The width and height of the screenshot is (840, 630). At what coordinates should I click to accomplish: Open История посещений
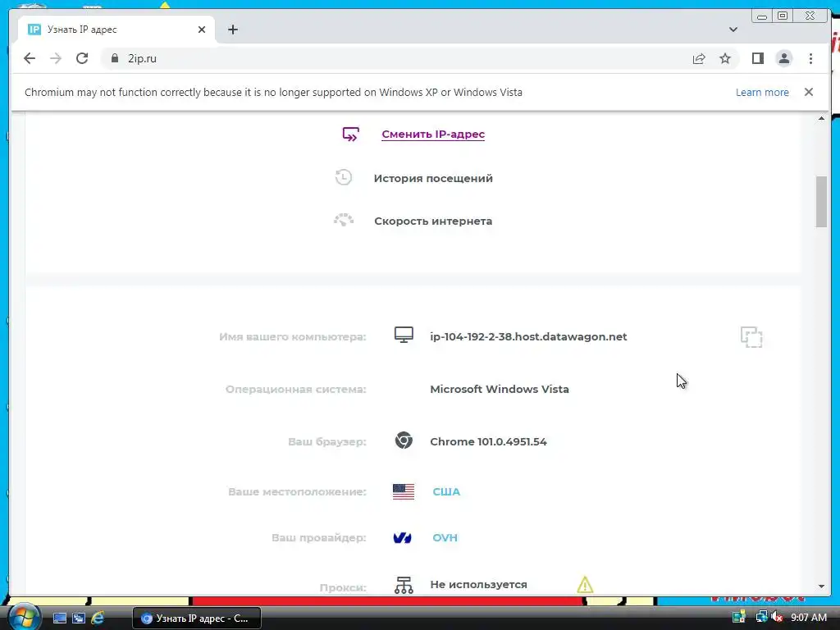click(433, 178)
